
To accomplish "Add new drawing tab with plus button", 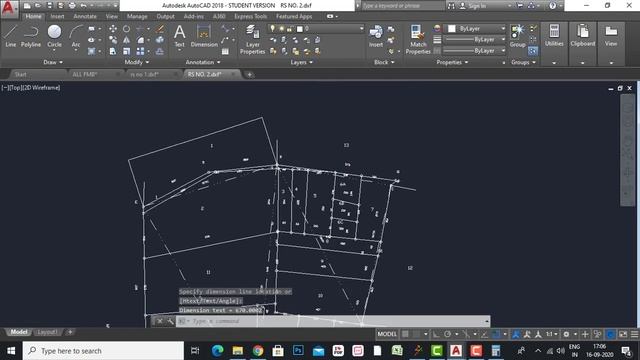I will click(249, 74).
